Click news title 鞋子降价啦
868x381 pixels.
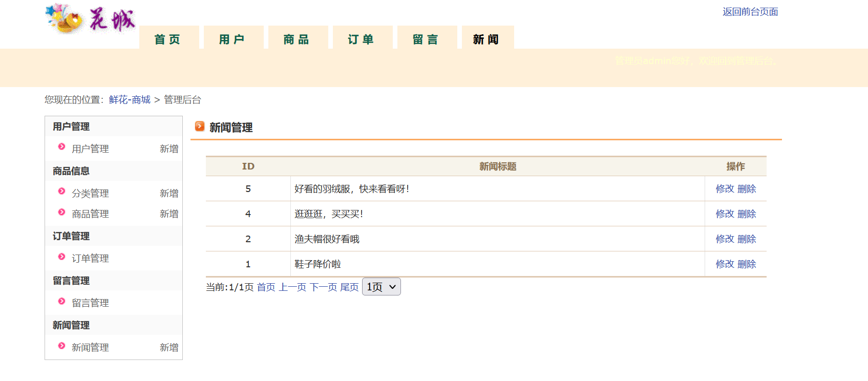point(317,264)
